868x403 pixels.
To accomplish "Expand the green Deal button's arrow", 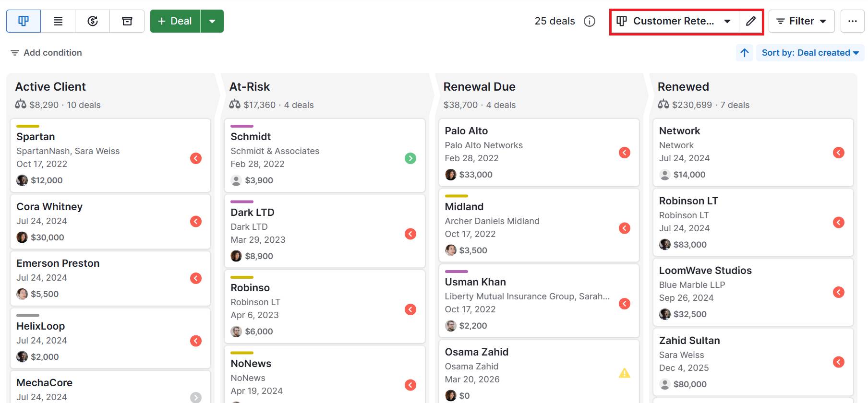I will click(x=212, y=21).
